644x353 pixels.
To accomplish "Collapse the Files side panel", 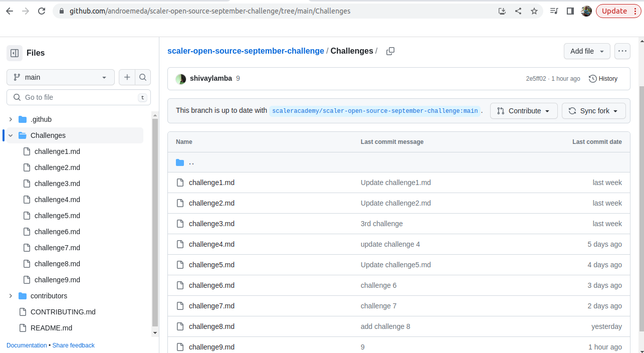I will pyautogui.click(x=14, y=53).
